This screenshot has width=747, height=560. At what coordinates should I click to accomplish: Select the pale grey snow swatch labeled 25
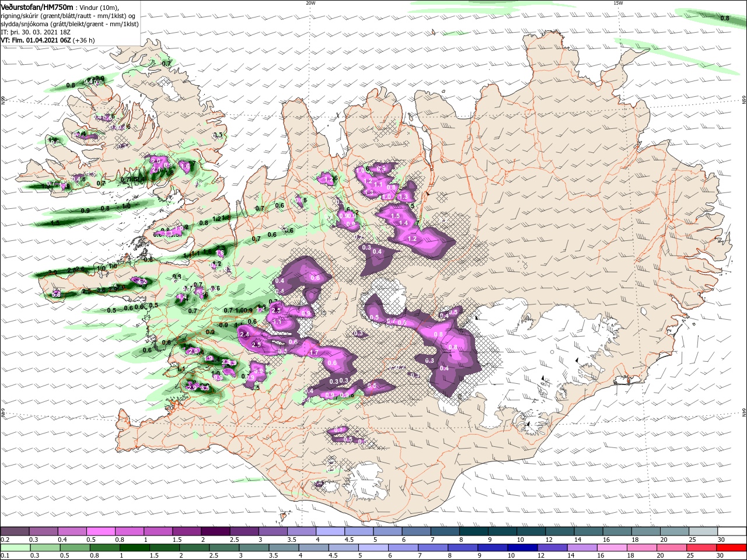(x=703, y=531)
